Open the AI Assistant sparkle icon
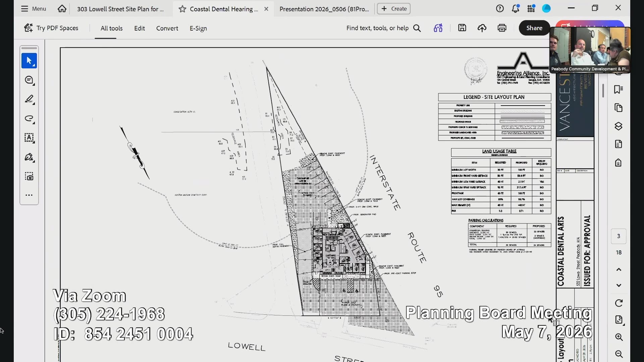This screenshot has width=644, height=362. (438, 28)
